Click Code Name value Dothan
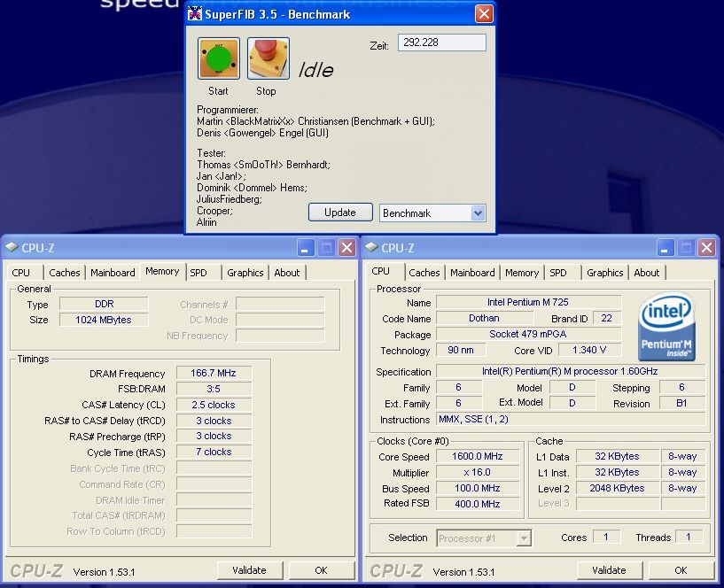This screenshot has height=588, width=724. pos(485,318)
